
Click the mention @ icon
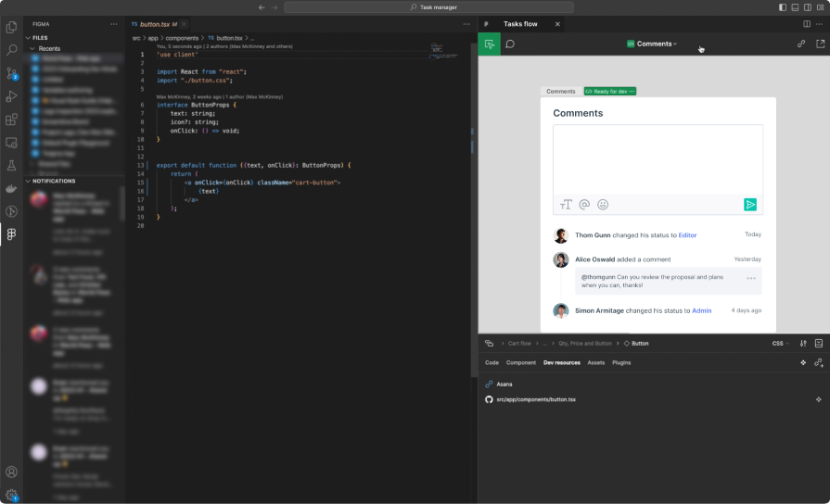pos(584,204)
